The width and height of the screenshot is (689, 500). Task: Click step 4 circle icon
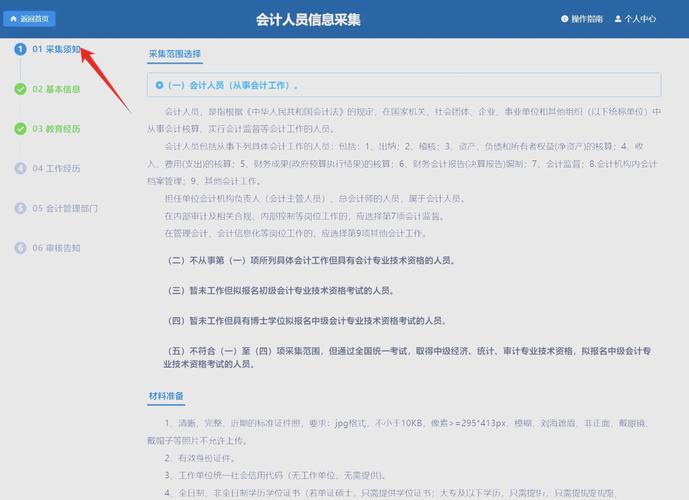click(x=20, y=168)
